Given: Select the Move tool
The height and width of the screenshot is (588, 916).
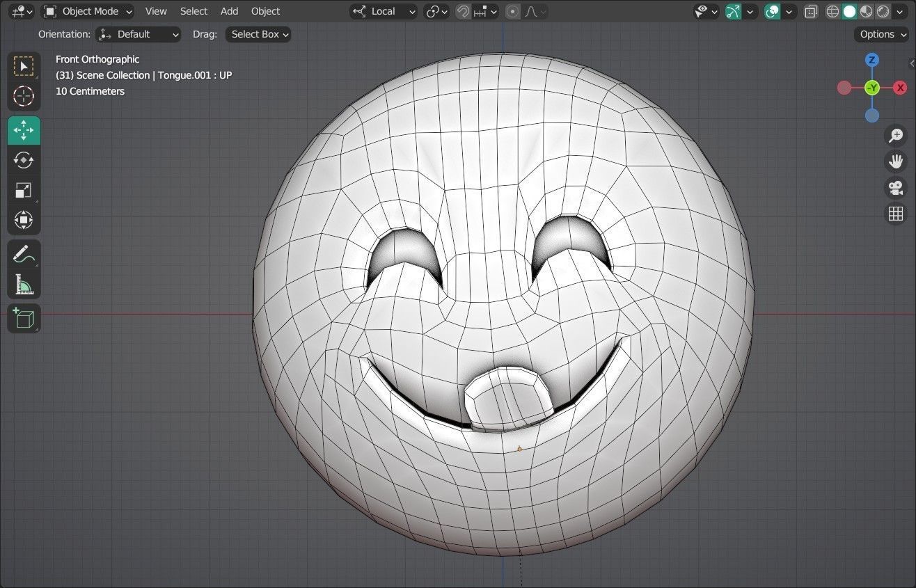Looking at the screenshot, I should [24, 130].
